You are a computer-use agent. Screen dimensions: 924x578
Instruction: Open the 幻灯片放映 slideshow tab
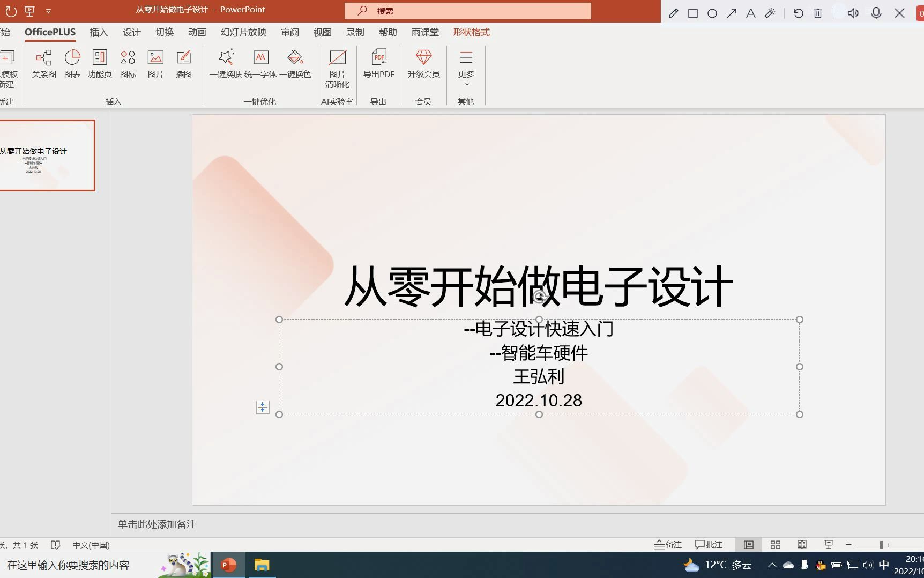tap(244, 32)
